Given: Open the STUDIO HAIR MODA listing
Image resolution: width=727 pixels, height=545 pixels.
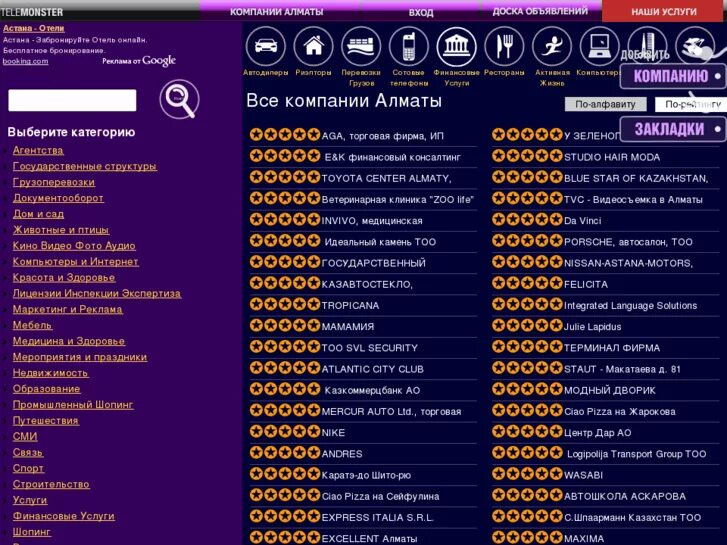Looking at the screenshot, I should coord(612,157).
